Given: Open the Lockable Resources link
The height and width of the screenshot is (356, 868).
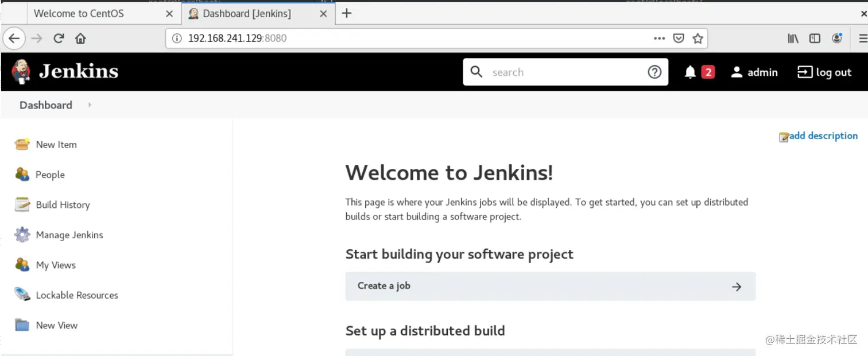Looking at the screenshot, I should [77, 295].
